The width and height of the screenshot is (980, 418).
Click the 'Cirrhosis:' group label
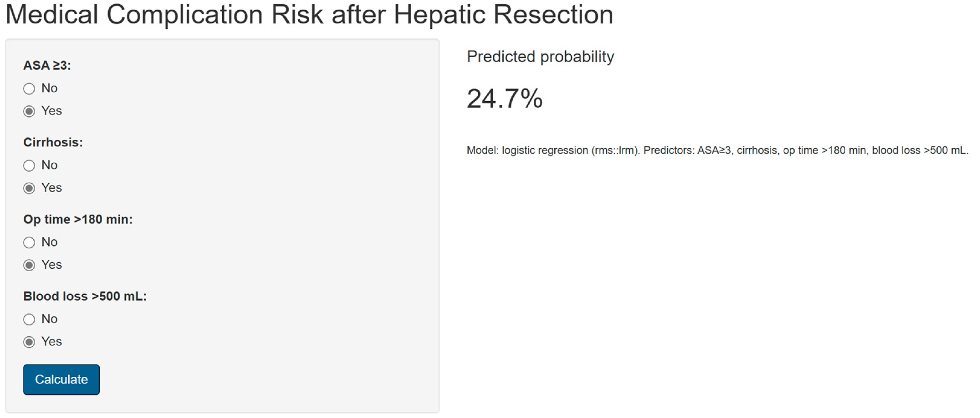[53, 143]
